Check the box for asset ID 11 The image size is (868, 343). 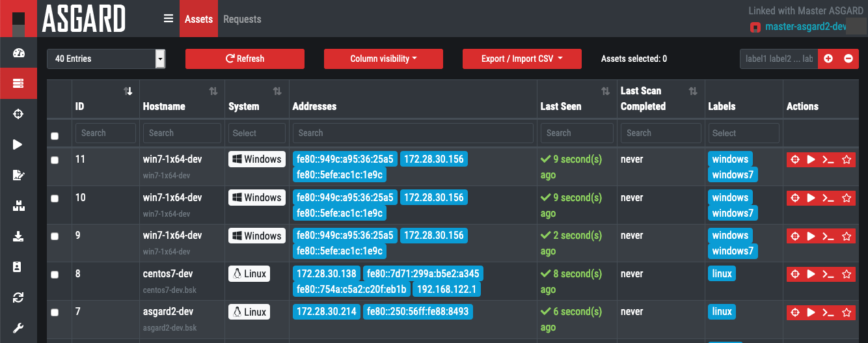55,160
